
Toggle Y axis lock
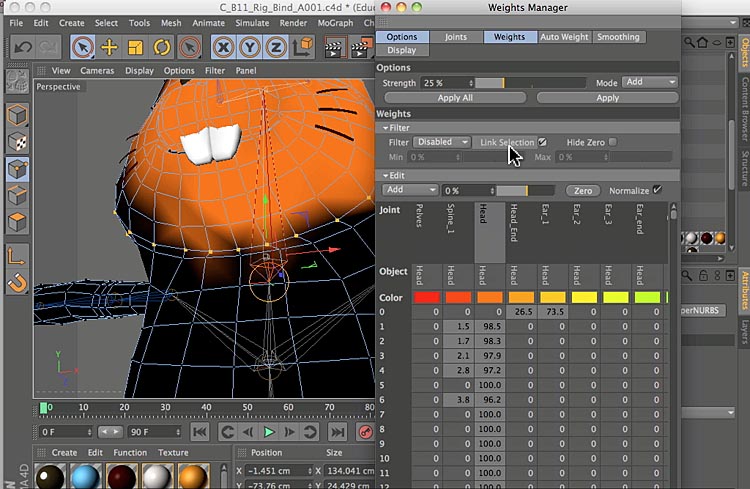tap(250, 47)
